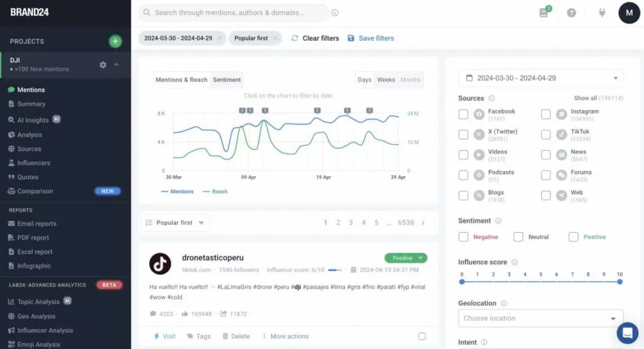Click the Forums source icon

(562, 175)
